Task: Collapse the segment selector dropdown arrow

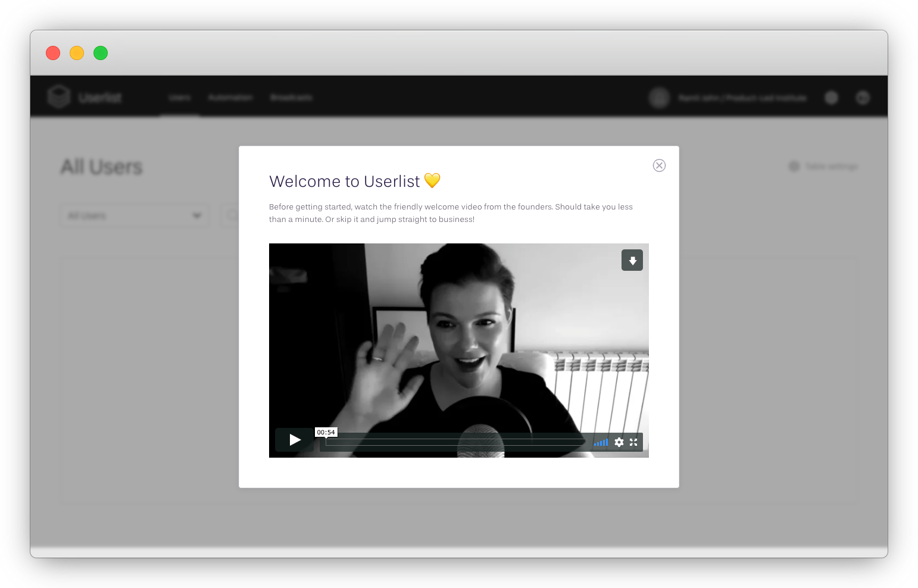Action: 197,215
